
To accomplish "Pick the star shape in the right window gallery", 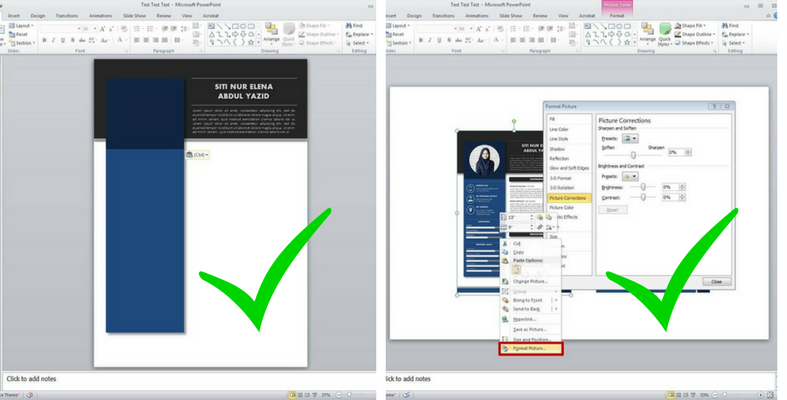I will [x=627, y=43].
